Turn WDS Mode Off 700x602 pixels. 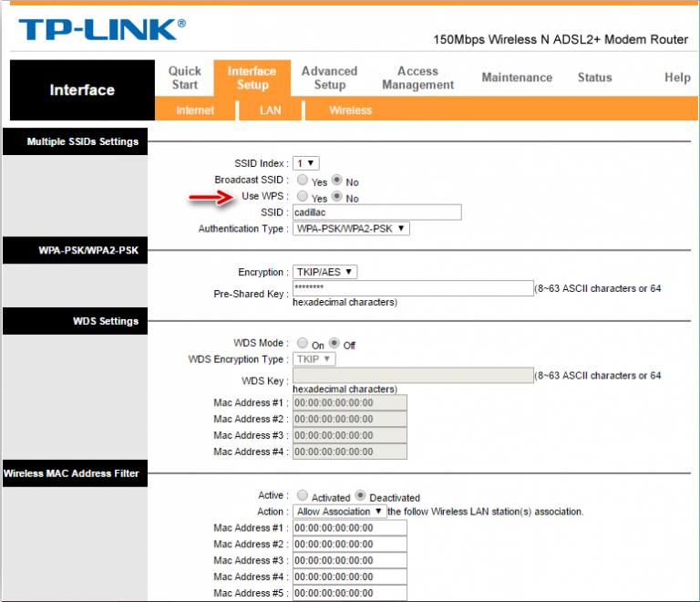tap(335, 343)
